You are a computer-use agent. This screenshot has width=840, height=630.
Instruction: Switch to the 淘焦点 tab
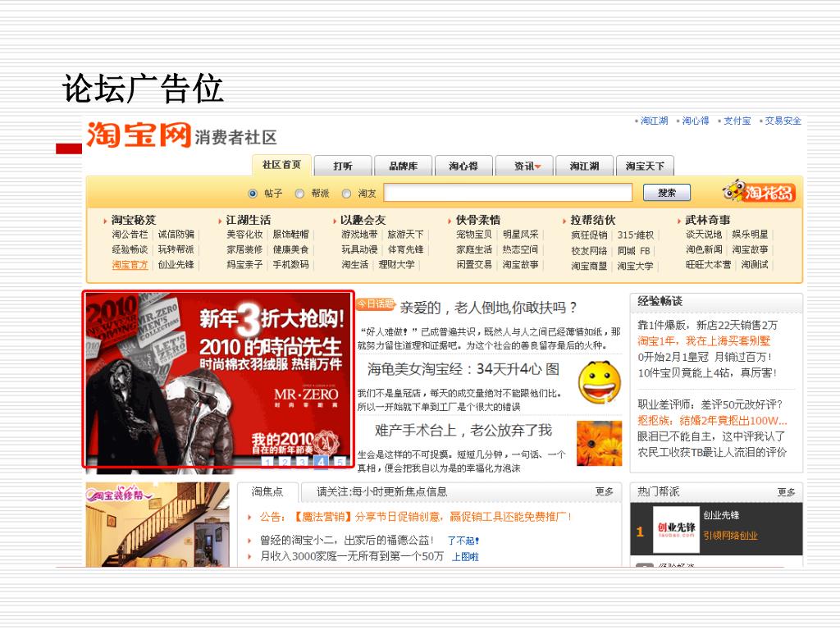click(267, 492)
